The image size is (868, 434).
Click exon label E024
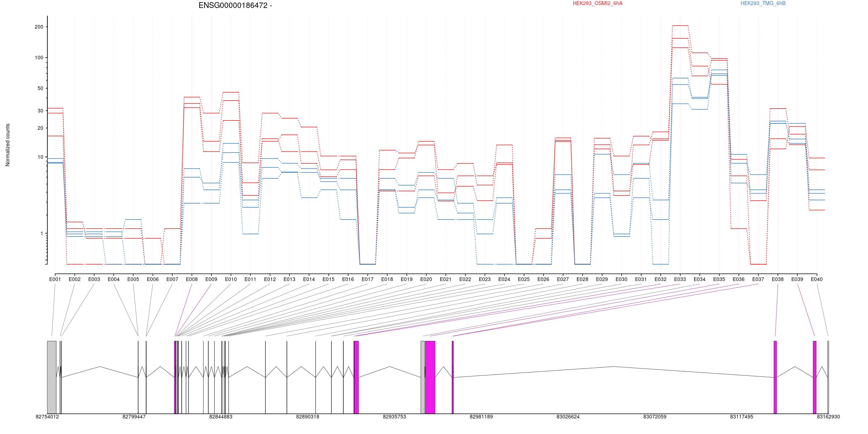click(x=504, y=279)
